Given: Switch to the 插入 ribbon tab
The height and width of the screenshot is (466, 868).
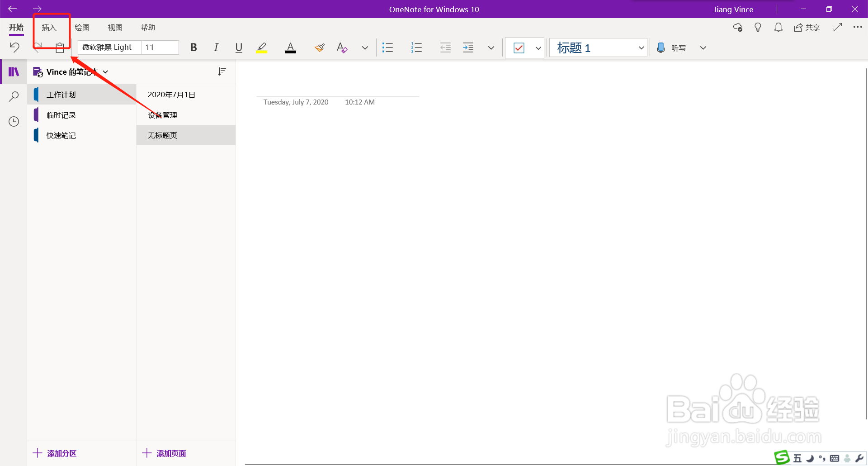Looking at the screenshot, I should [x=49, y=28].
